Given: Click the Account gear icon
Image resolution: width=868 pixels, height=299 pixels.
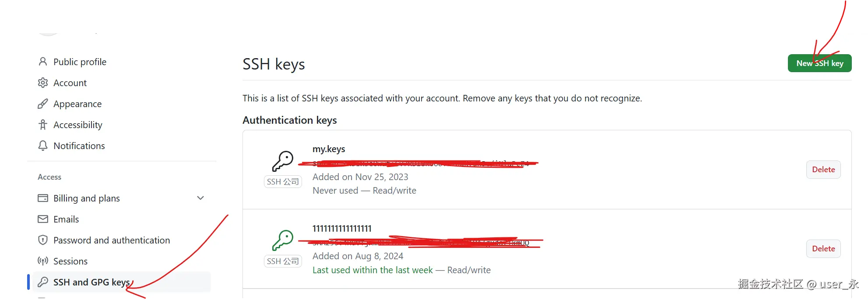Looking at the screenshot, I should (43, 83).
